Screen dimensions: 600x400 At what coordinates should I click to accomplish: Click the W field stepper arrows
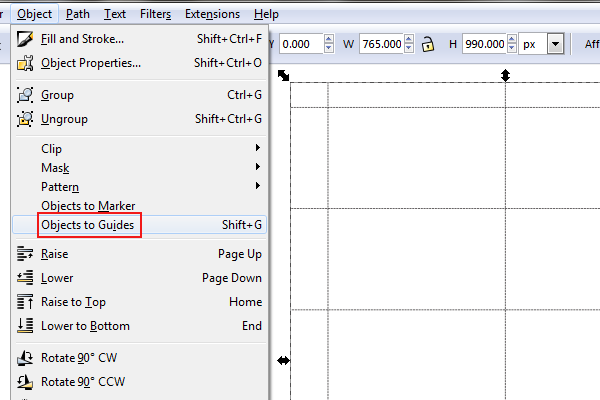click(x=409, y=44)
